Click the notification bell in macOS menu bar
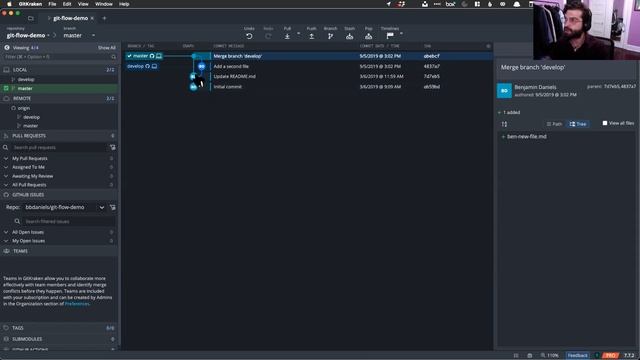 (x=516, y=4)
